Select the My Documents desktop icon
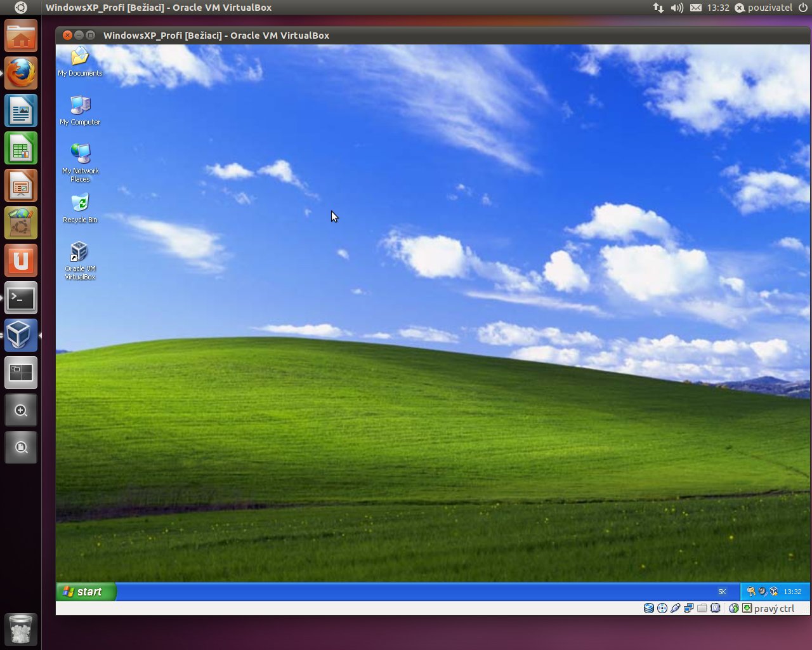Viewport: 812px width, 650px height. click(x=80, y=62)
